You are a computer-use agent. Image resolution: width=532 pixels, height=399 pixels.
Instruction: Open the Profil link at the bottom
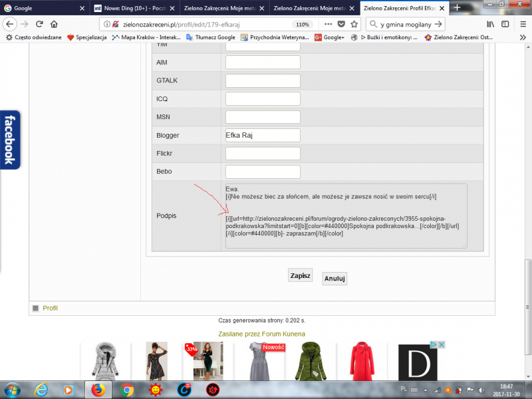[50, 308]
